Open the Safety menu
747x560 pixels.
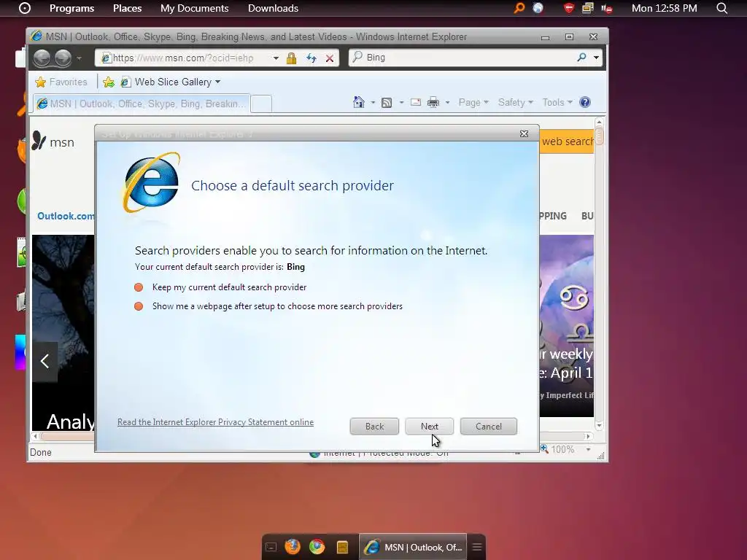click(515, 102)
